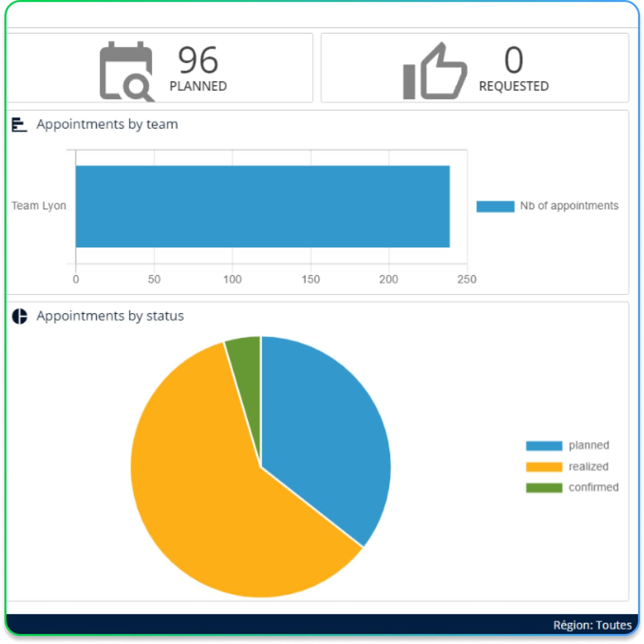Click the realized legend label
The width and height of the screenshot is (644, 644).
588,467
